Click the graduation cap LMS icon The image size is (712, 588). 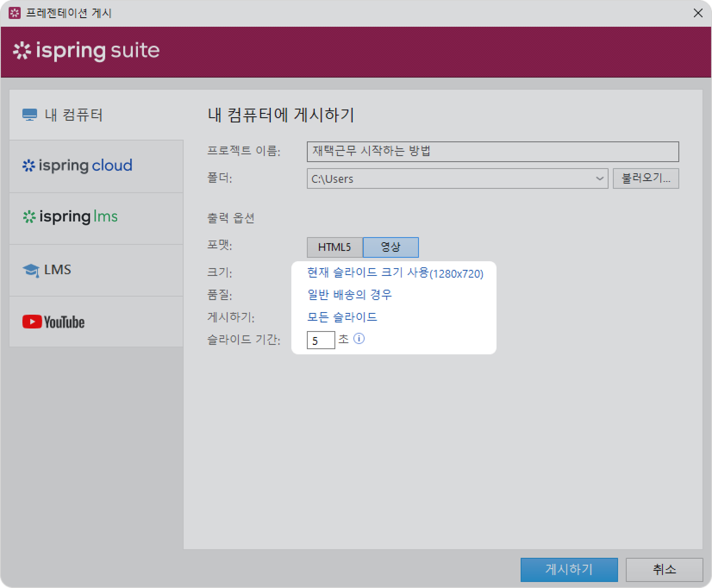[31, 270]
